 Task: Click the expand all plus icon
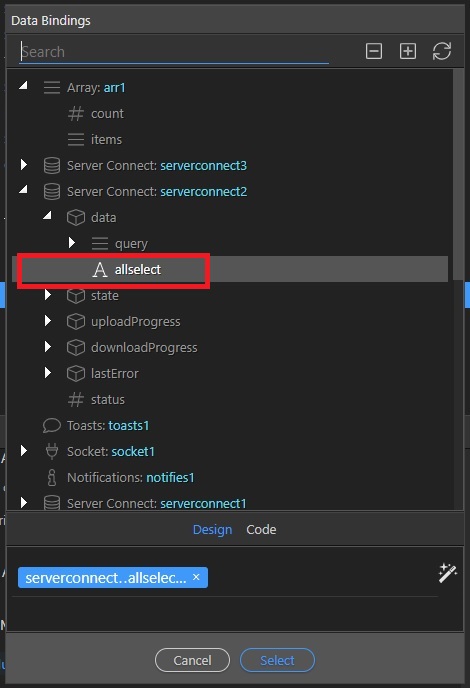point(408,51)
